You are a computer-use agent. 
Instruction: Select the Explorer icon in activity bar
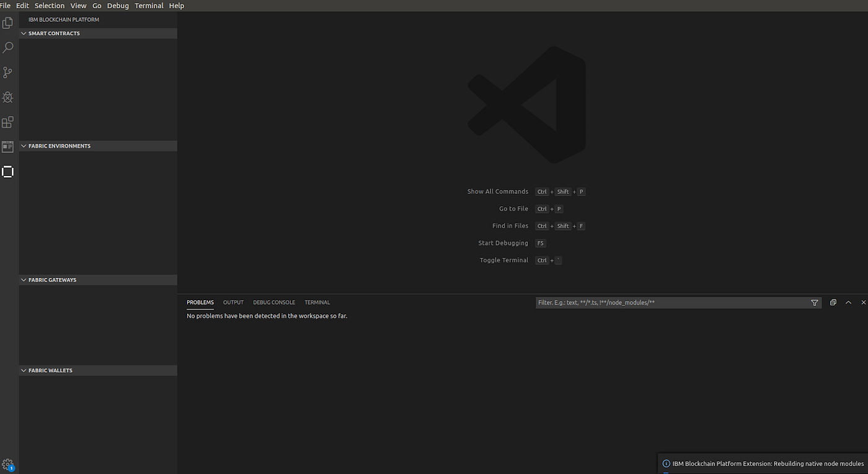pos(7,22)
